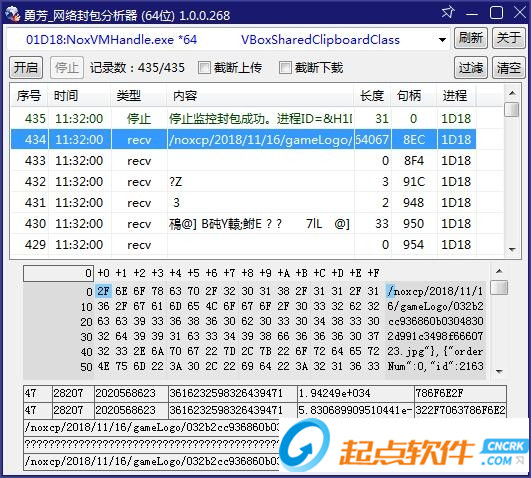Image resolution: width=531 pixels, height=478 pixels.
Task: Select packet row 432 containing ?Z
Action: (x=243, y=182)
